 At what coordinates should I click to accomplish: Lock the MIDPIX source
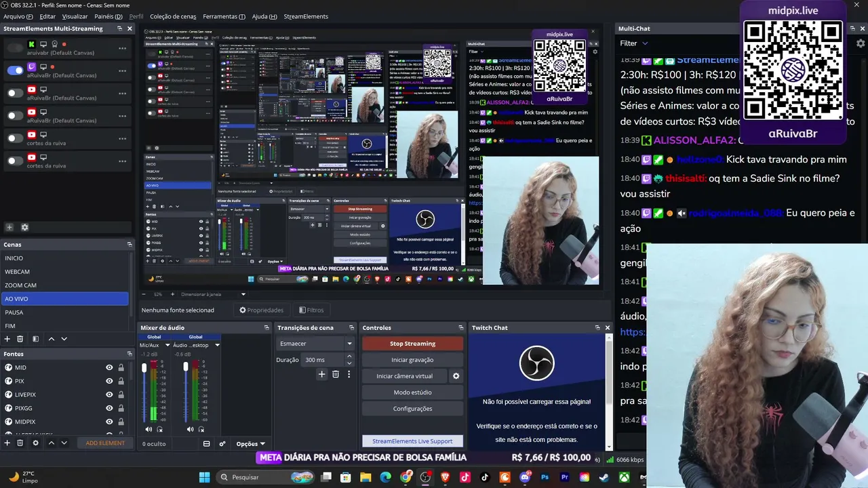pos(121,422)
